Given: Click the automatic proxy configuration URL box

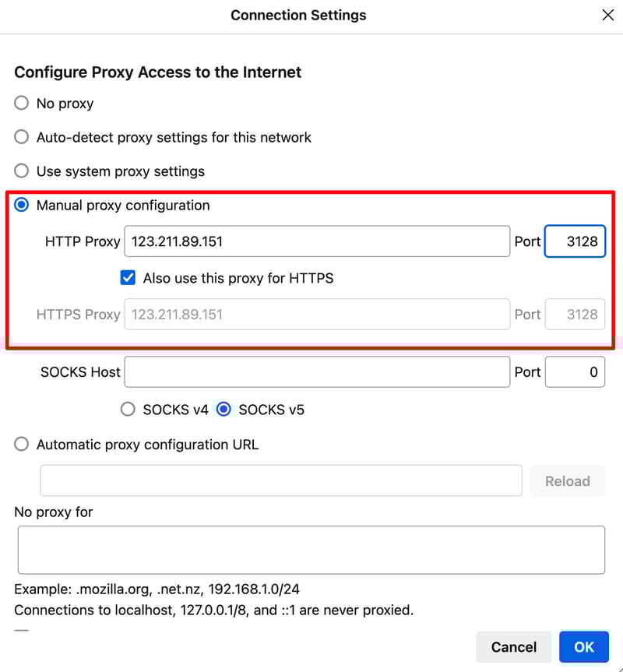Looking at the screenshot, I should tap(281, 480).
